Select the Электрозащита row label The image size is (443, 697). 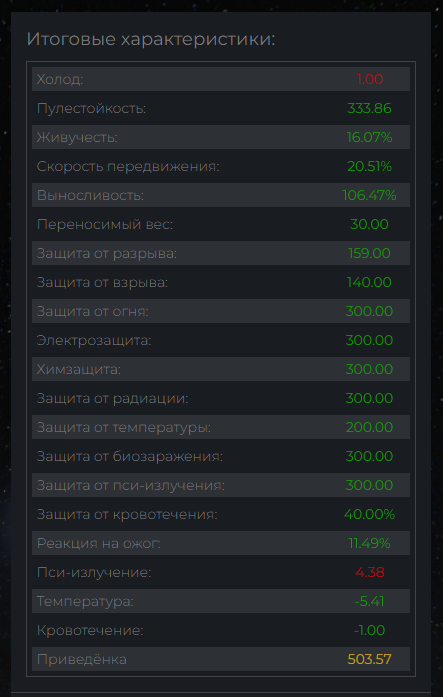click(94, 340)
